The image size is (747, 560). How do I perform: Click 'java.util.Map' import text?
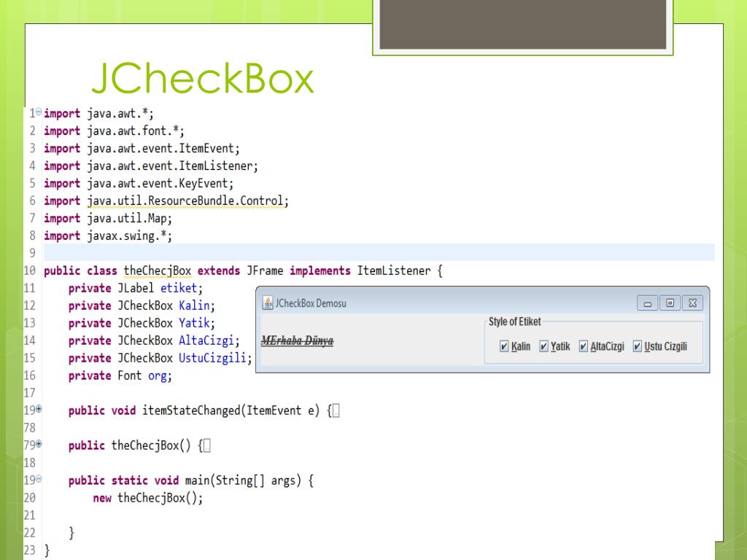[126, 219]
